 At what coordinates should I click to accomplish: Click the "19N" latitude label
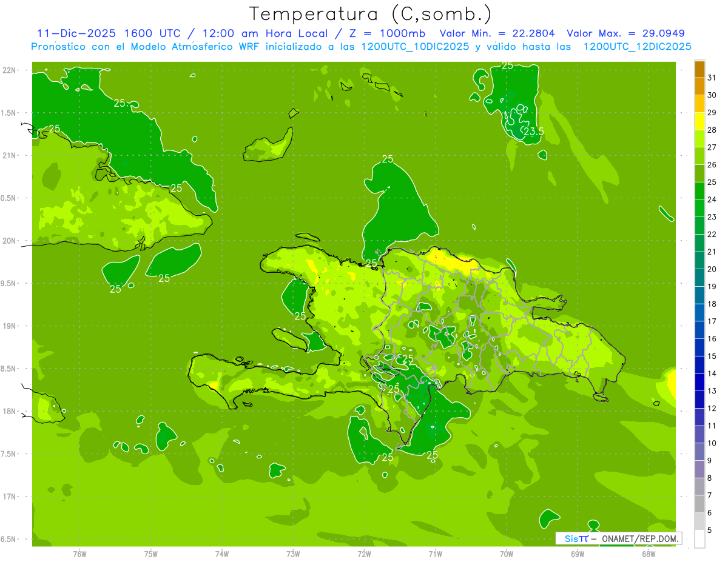tap(9, 326)
